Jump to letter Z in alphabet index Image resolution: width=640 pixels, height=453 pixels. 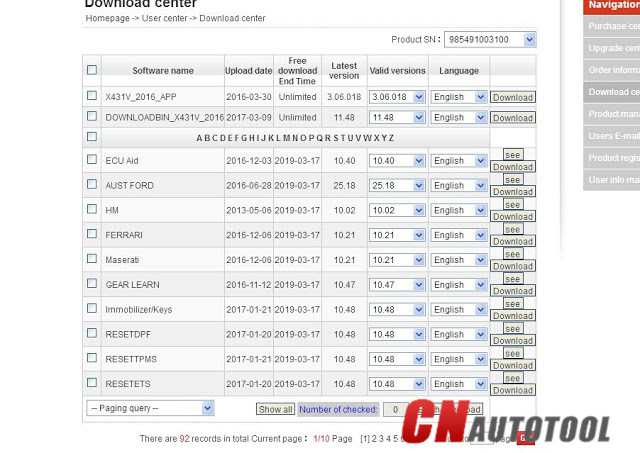pos(391,138)
